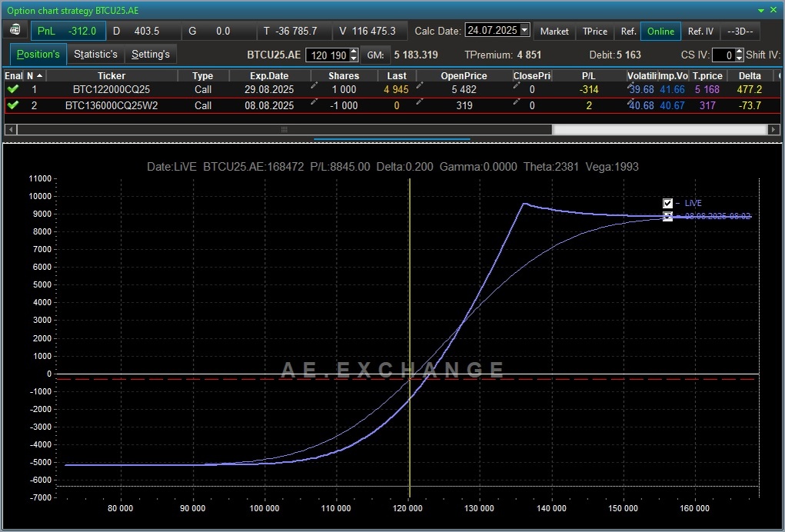Click the Market button
The height and width of the screenshot is (532, 785).
(x=554, y=31)
